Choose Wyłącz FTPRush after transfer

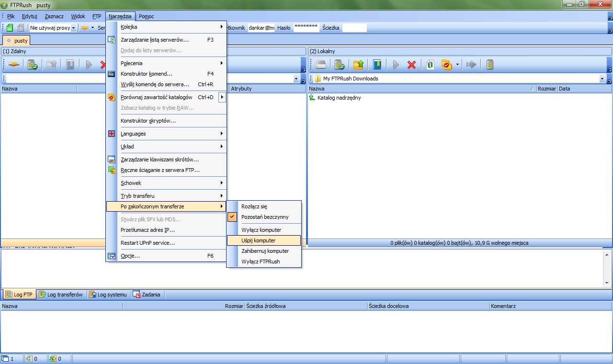(264, 262)
